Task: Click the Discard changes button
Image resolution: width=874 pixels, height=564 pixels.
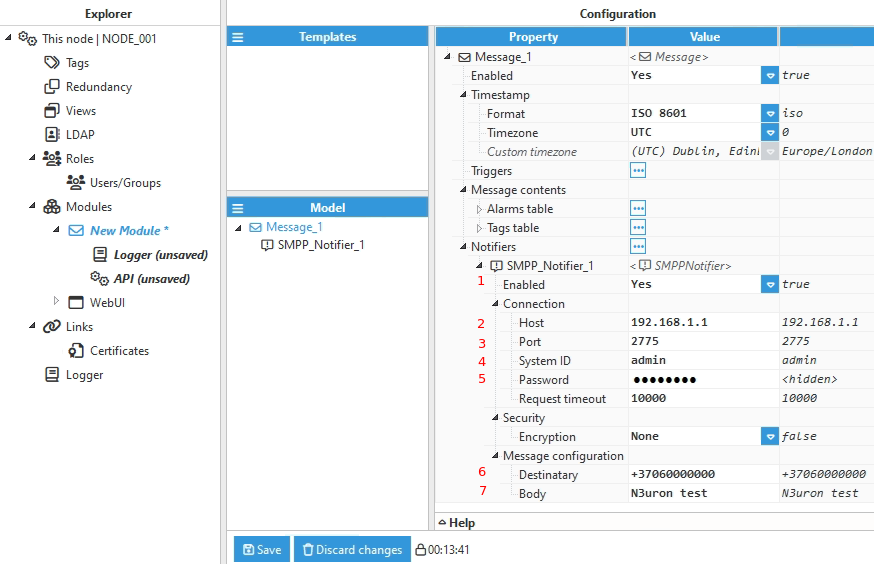Action: [352, 549]
